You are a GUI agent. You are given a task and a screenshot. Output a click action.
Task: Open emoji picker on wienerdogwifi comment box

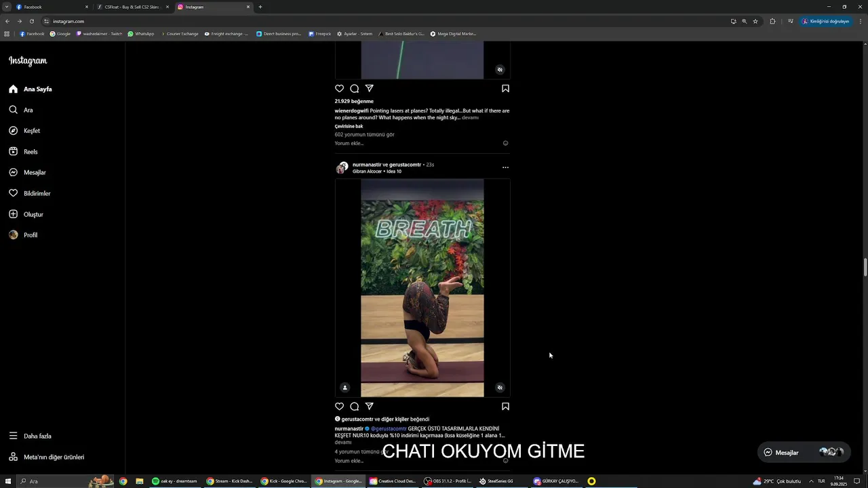pyautogui.click(x=505, y=143)
